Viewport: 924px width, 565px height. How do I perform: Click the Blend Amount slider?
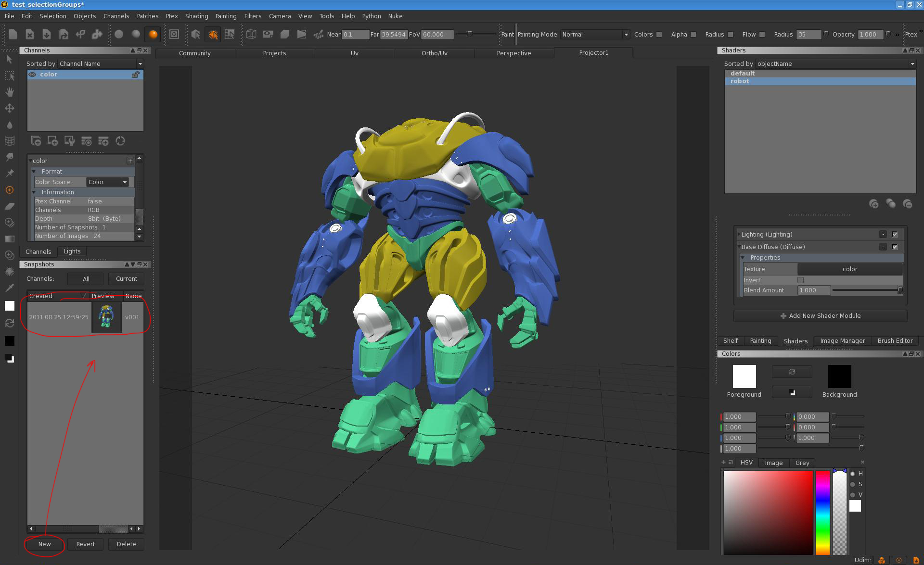867,290
